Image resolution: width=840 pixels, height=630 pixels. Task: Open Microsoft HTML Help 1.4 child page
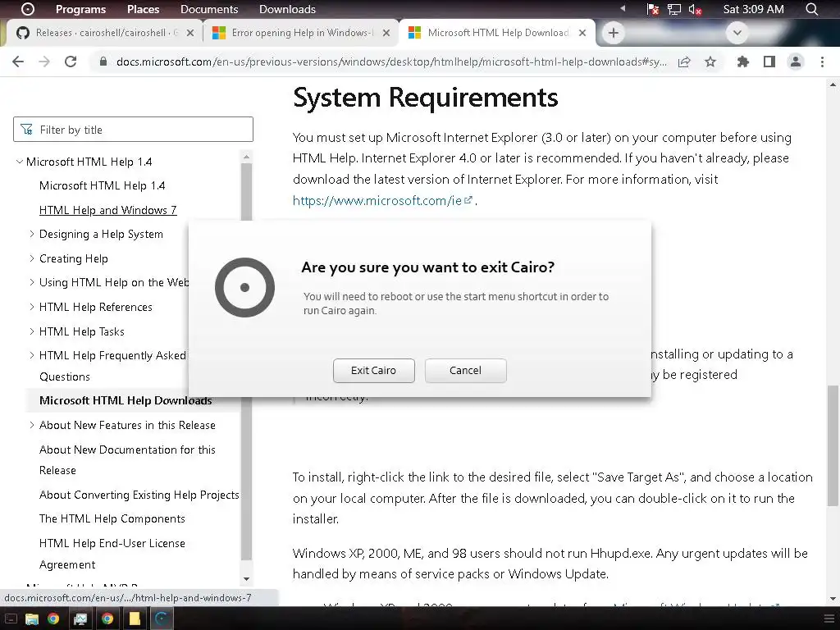click(x=102, y=186)
